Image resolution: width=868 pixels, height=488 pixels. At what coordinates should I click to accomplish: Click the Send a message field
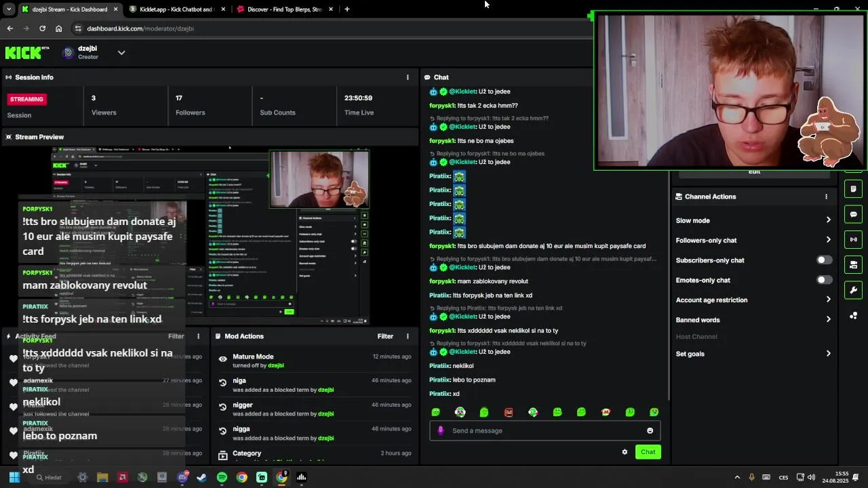[x=545, y=430]
